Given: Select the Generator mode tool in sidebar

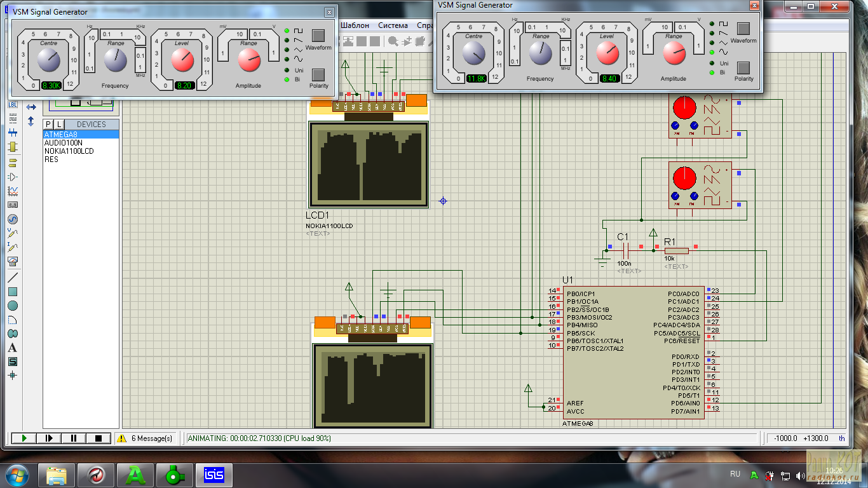Looking at the screenshot, I should tap(12, 219).
